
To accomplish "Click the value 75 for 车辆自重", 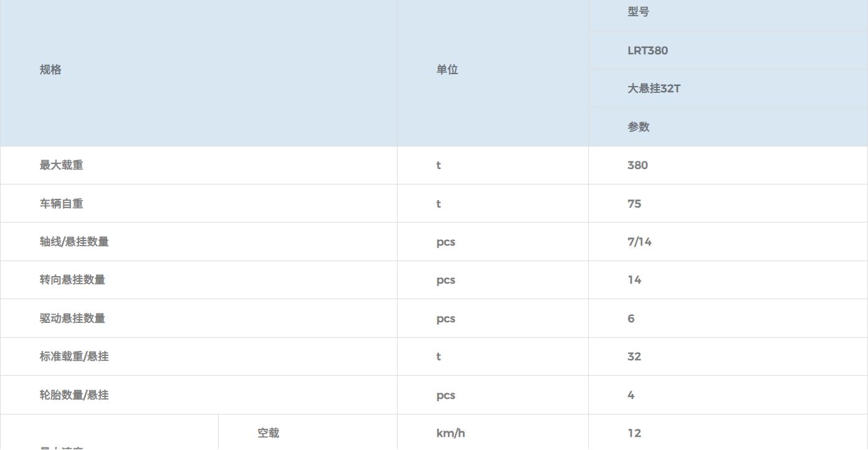I will (x=634, y=204).
